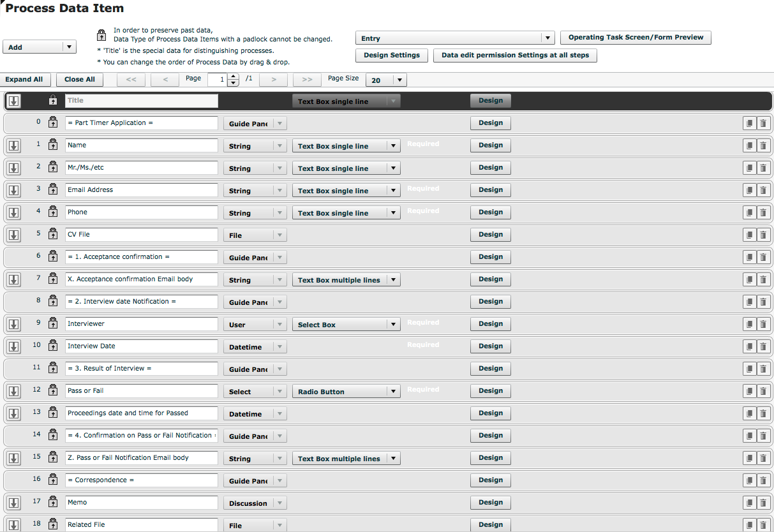
Task: Click Design on the Interviewer row
Action: pyautogui.click(x=490, y=323)
